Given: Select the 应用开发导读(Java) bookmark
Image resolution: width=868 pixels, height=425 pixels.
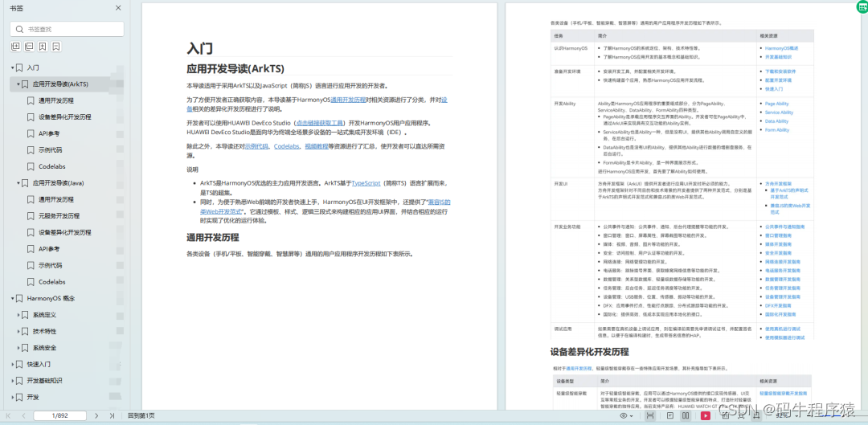Looking at the screenshot, I should 58,183.
